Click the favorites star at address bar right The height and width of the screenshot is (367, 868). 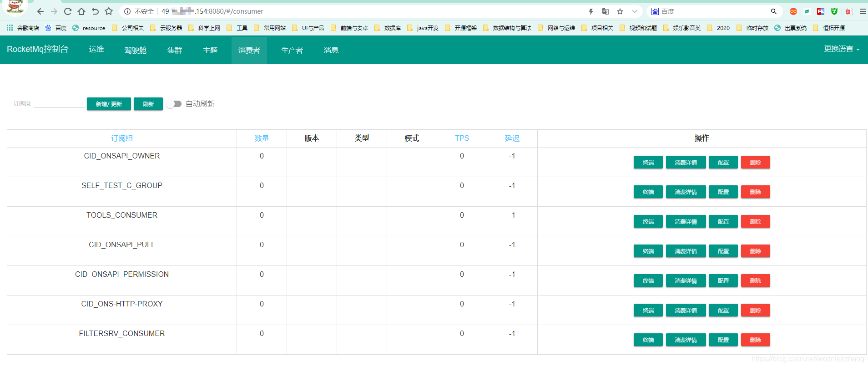click(620, 11)
